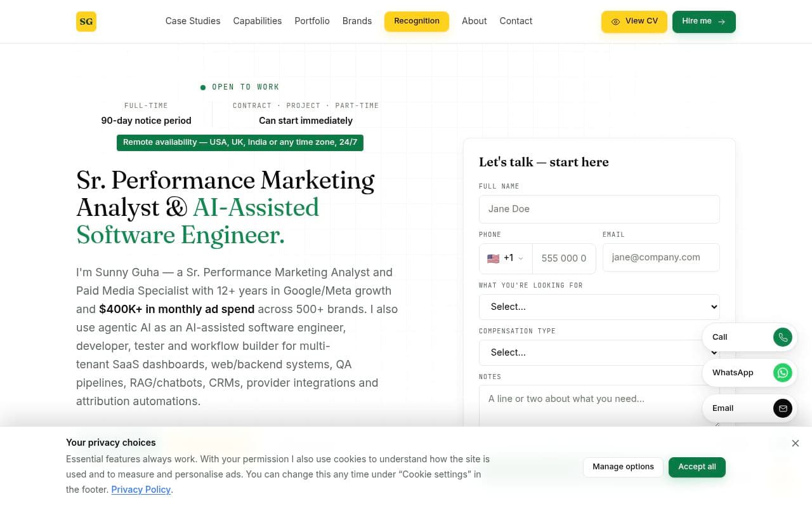Click the '$400K+ in monthly ad spend' text

(x=177, y=309)
